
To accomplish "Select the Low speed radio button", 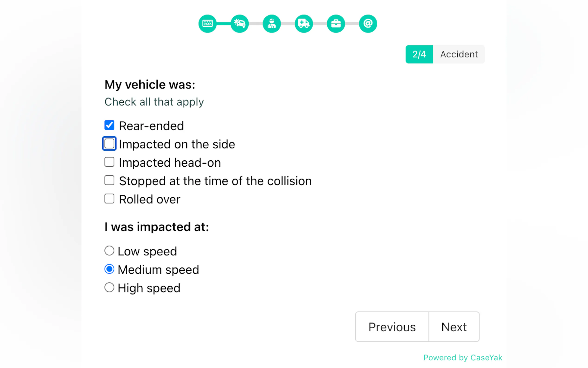I will tap(109, 251).
